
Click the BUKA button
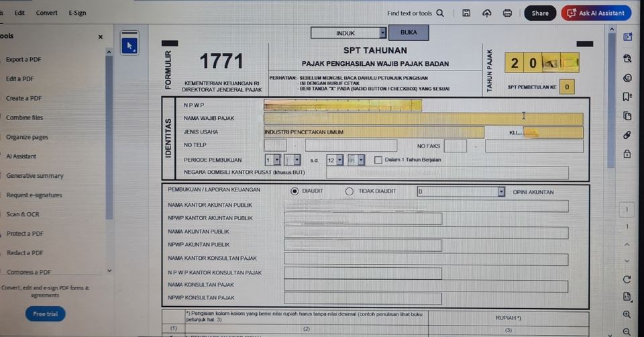409,32
